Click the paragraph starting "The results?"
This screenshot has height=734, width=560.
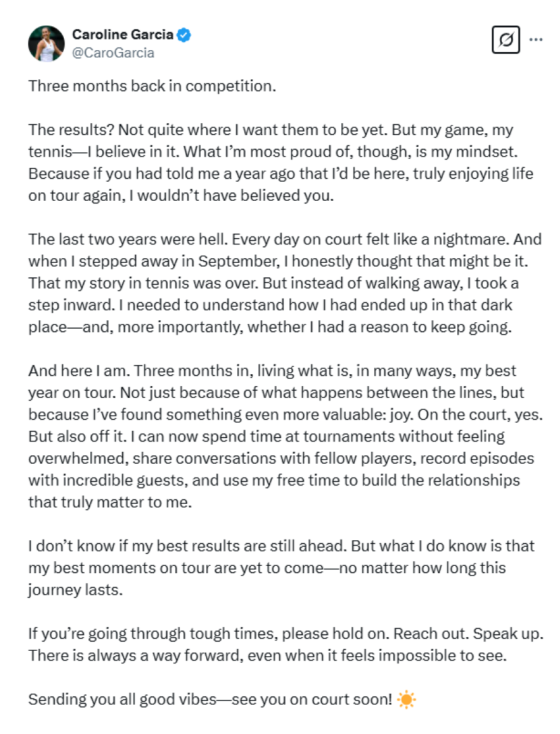(280, 162)
